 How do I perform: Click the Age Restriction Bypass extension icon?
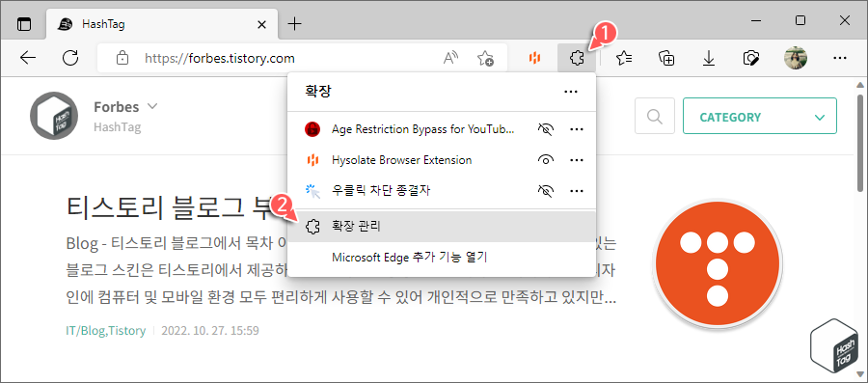312,129
